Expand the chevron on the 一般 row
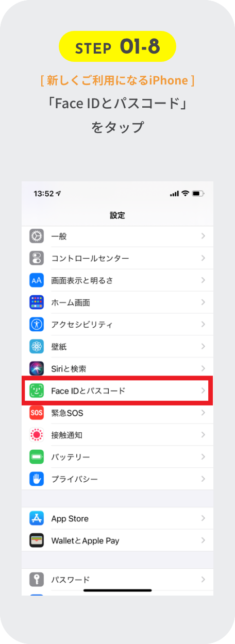Image resolution: width=235 pixels, height=644 pixels. coord(203,236)
